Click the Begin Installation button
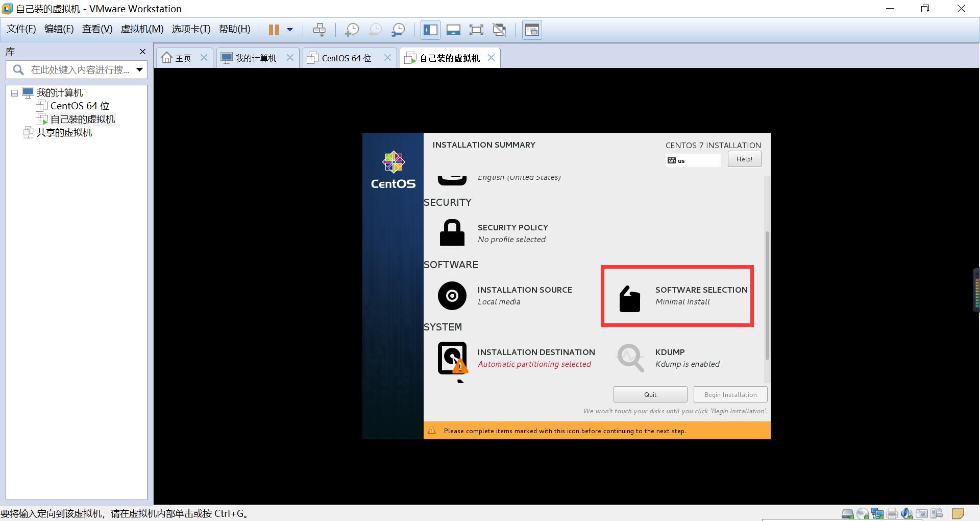 (x=730, y=394)
